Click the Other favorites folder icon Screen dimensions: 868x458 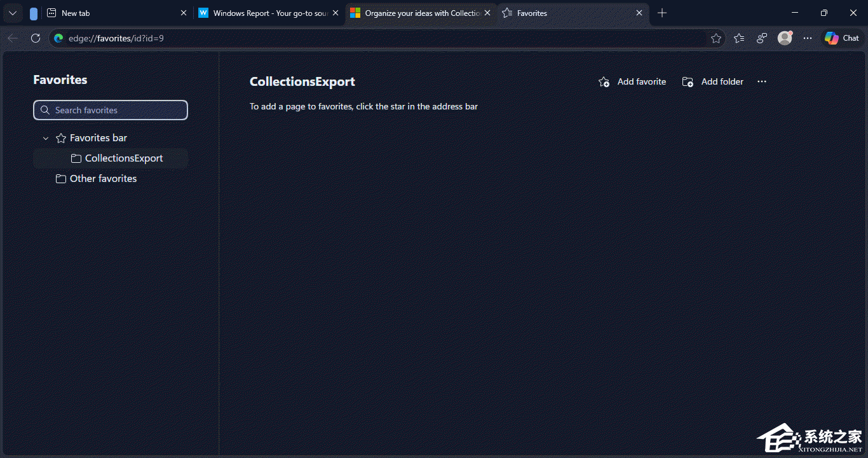click(x=61, y=179)
